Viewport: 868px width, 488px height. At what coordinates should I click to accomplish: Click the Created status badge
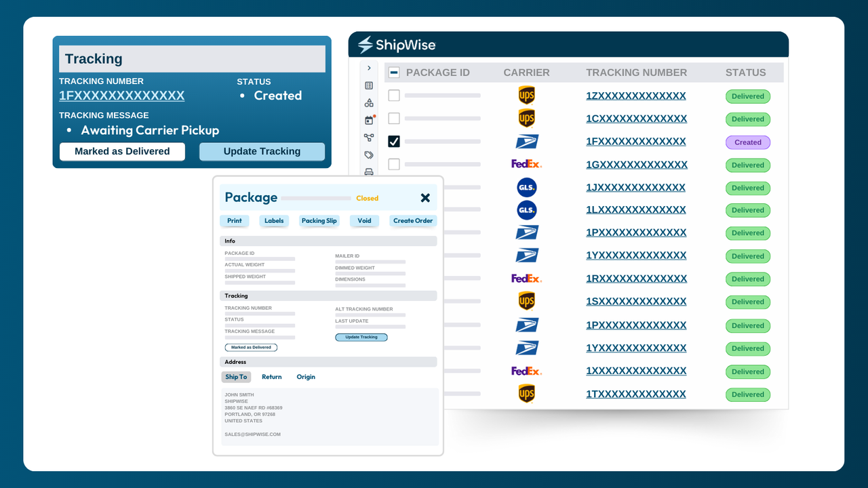click(x=747, y=142)
